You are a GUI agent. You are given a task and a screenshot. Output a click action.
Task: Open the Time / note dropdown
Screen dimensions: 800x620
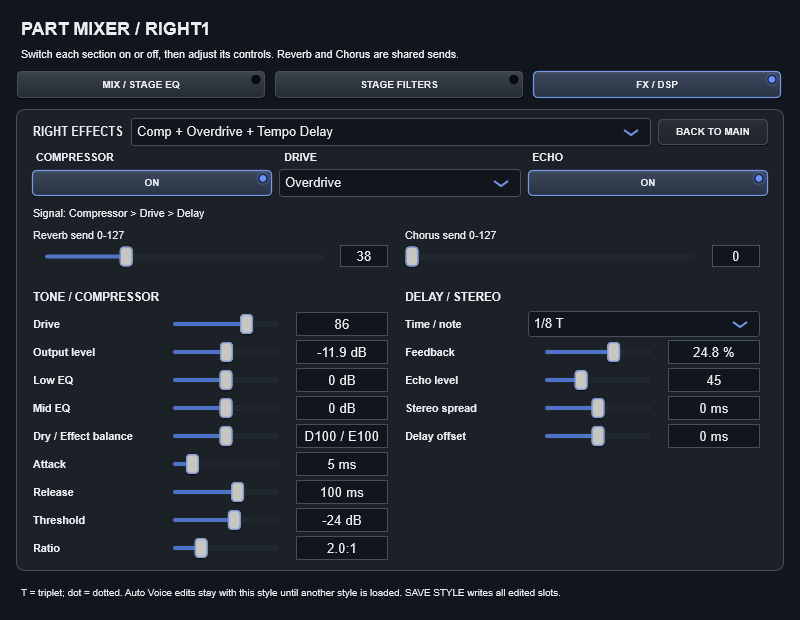644,324
